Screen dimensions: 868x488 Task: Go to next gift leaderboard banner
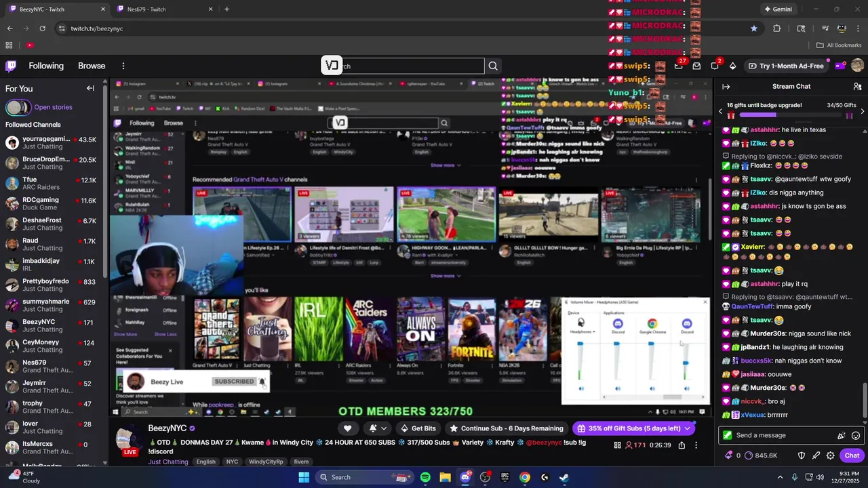click(862, 111)
